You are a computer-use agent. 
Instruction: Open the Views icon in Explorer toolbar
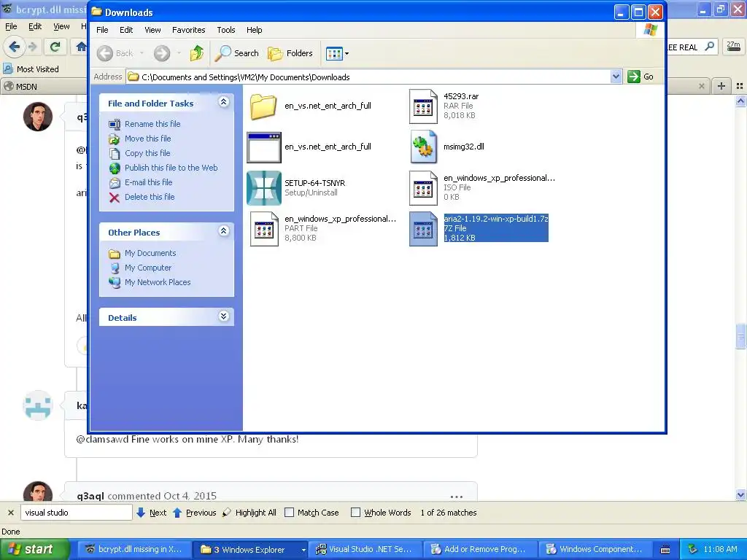(x=334, y=53)
